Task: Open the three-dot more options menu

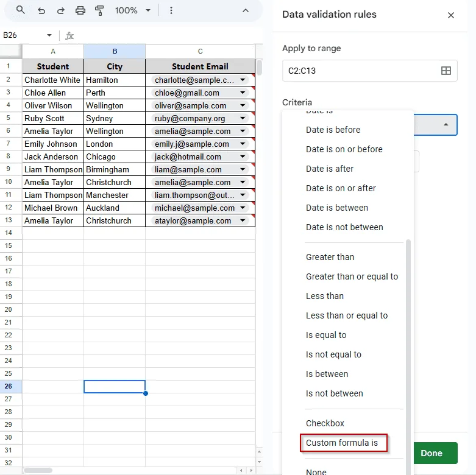Action: pos(171,10)
